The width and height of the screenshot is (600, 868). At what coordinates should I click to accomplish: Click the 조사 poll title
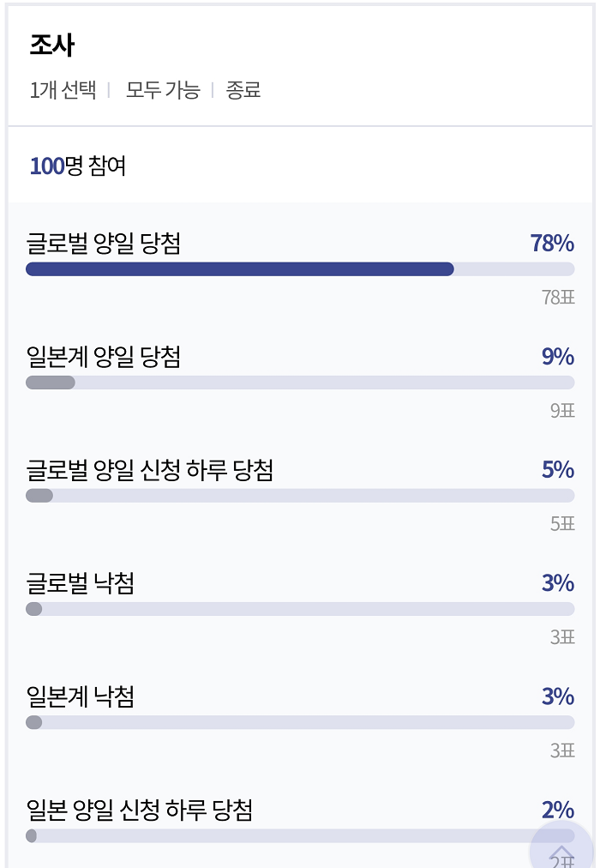click(52, 45)
